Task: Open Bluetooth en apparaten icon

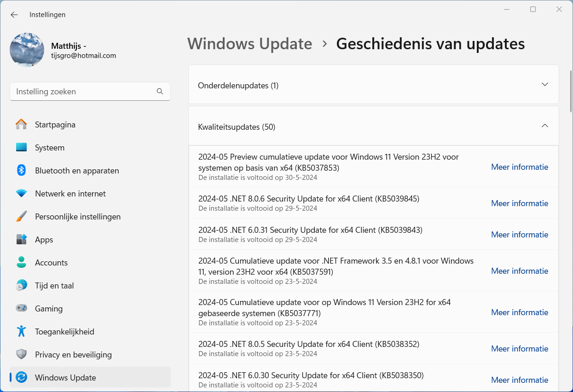Action: [21, 171]
